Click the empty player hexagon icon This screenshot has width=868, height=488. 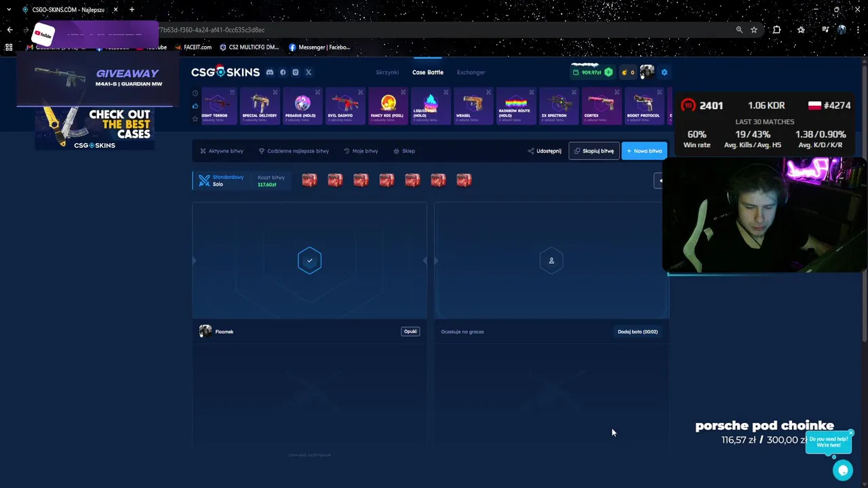[551, 260]
